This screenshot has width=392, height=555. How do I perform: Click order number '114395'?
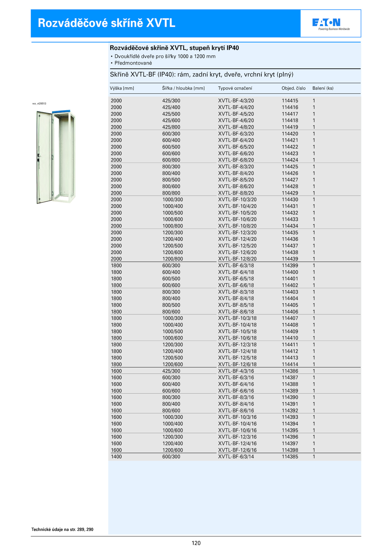pyautogui.click(x=290, y=430)
